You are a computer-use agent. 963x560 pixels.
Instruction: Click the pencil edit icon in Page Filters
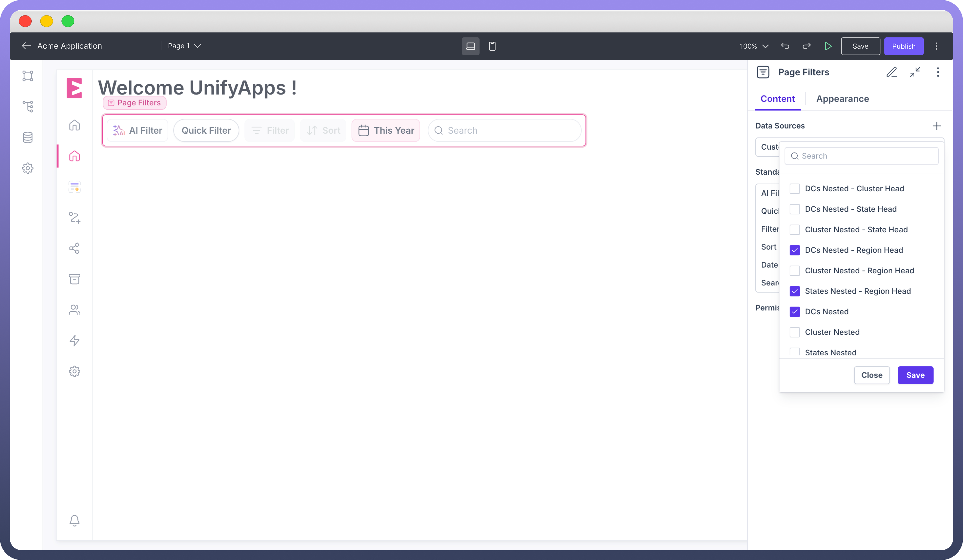(892, 72)
